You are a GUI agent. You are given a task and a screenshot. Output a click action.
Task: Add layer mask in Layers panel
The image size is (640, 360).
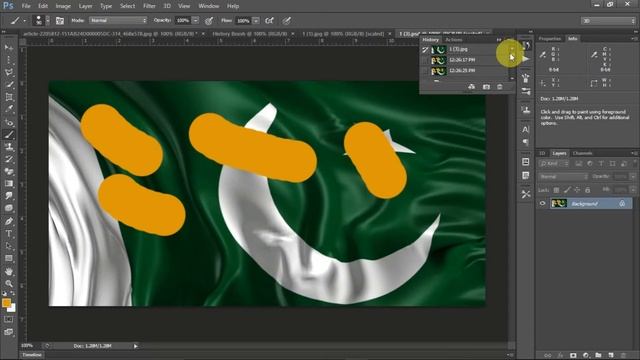coord(573,356)
